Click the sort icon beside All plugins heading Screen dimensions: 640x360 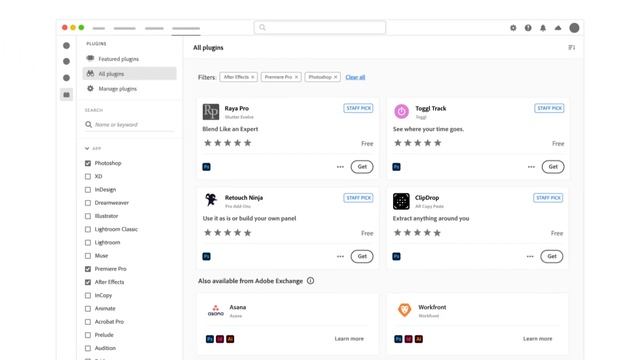point(572,48)
